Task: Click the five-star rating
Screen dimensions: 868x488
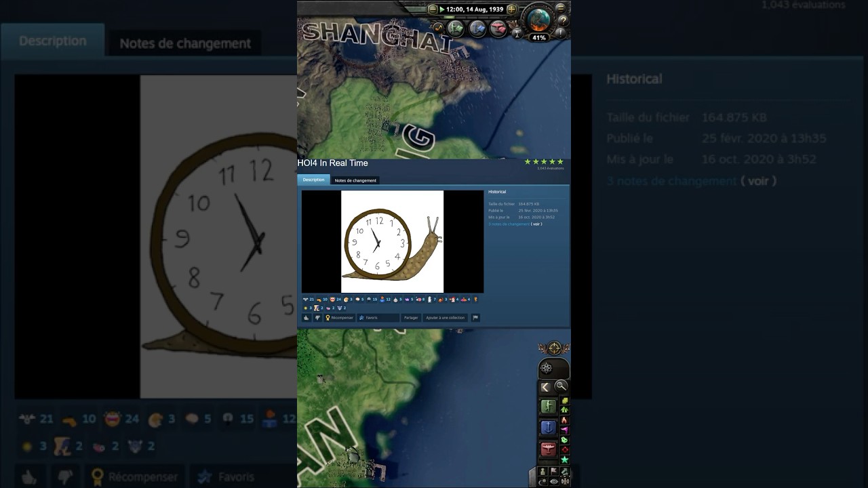Action: tap(544, 161)
